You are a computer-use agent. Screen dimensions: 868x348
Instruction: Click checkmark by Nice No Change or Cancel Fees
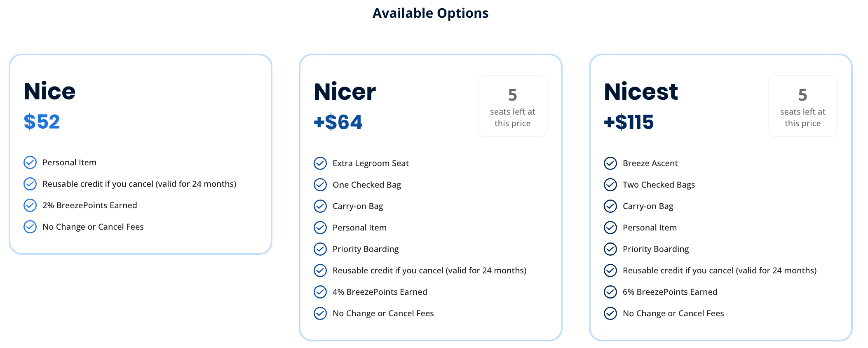[x=30, y=227]
